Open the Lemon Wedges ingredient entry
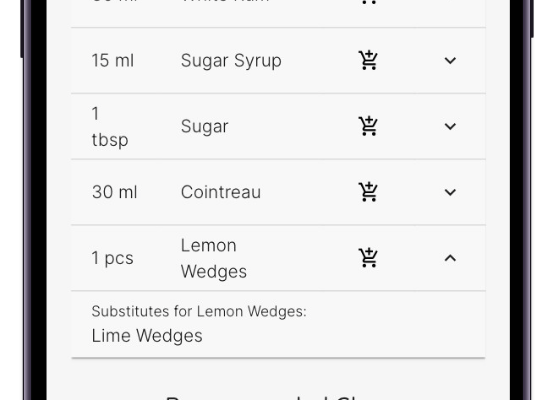Image resolution: width=550 pixels, height=400 pixels. (214, 258)
